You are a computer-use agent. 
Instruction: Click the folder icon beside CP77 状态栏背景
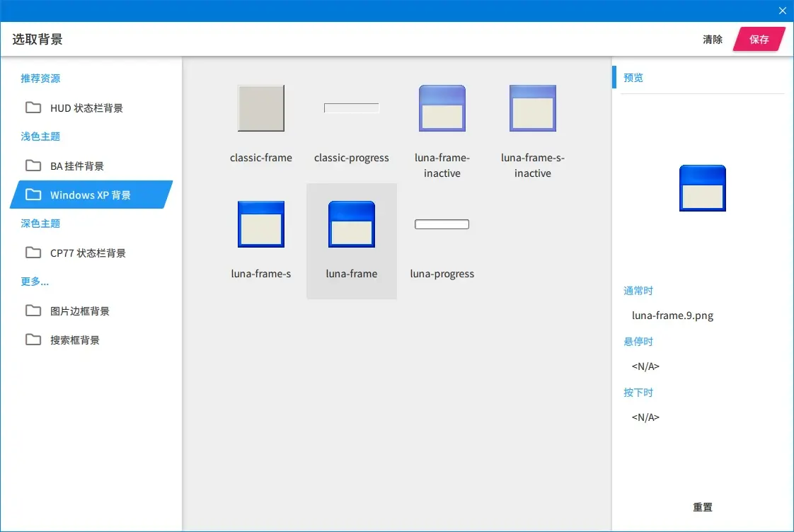click(x=33, y=253)
